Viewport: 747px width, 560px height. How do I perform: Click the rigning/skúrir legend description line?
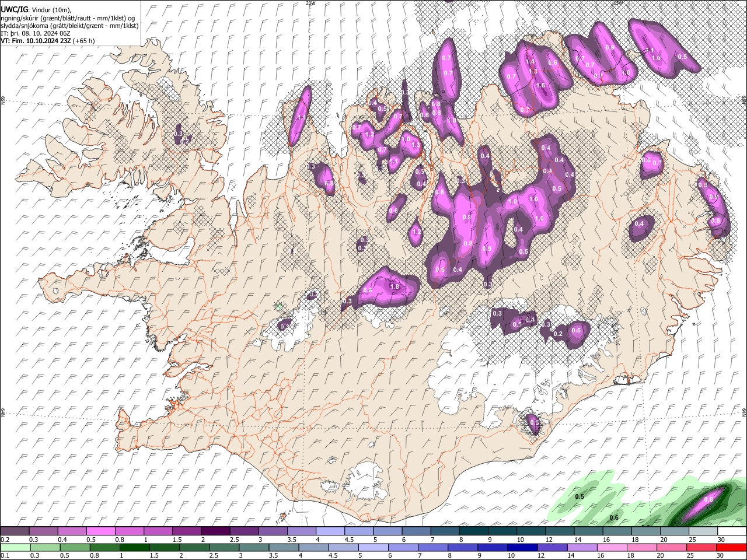[x=68, y=18]
